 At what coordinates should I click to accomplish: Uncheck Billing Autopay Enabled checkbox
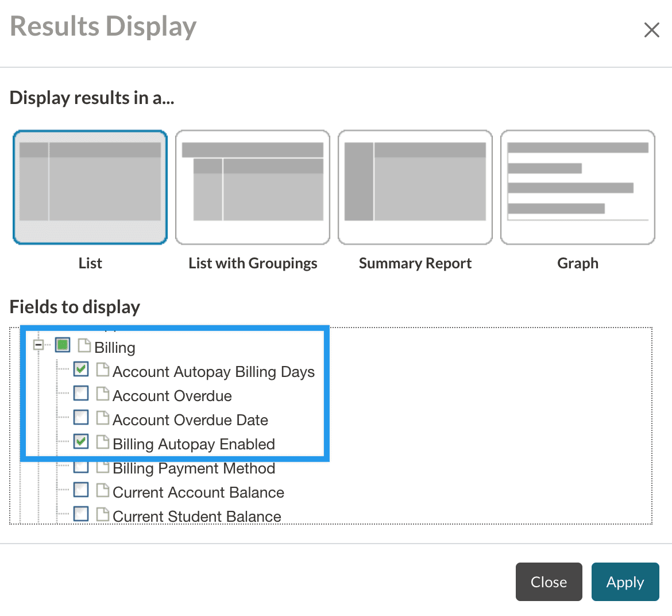click(81, 441)
